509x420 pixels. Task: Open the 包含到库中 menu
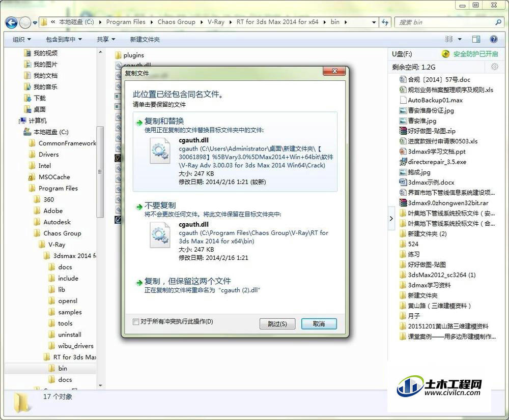pyautogui.click(x=64, y=40)
